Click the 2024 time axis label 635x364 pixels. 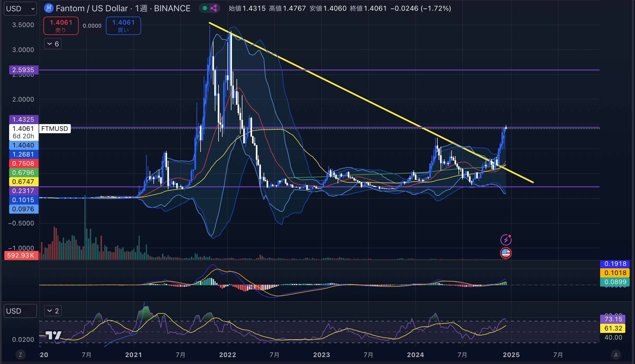click(415, 355)
